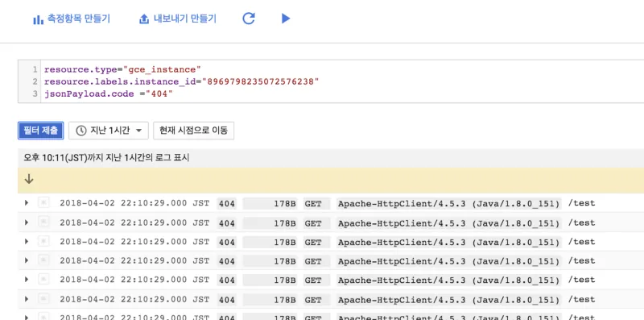Viewport: 644px width, 320px height.
Task: Click the /test path in the fifth log row
Action: click(581, 279)
